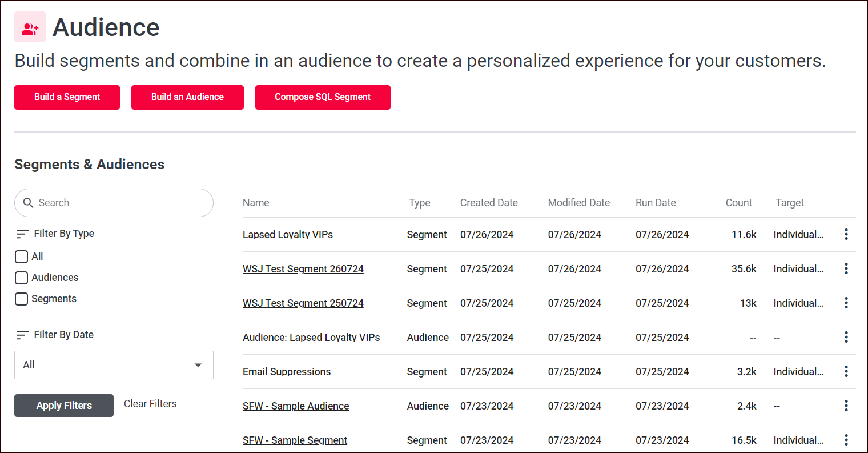Click the Filter By Date filter icon
The height and width of the screenshot is (453, 868).
22,335
